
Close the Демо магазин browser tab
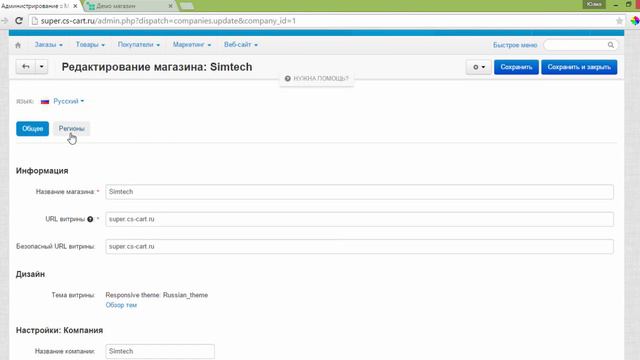click(x=171, y=6)
